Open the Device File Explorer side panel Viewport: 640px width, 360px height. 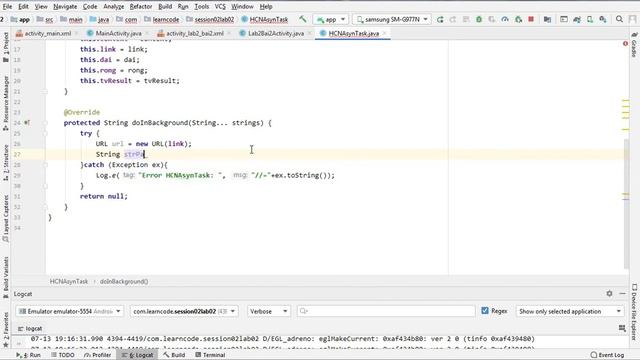click(x=634, y=312)
